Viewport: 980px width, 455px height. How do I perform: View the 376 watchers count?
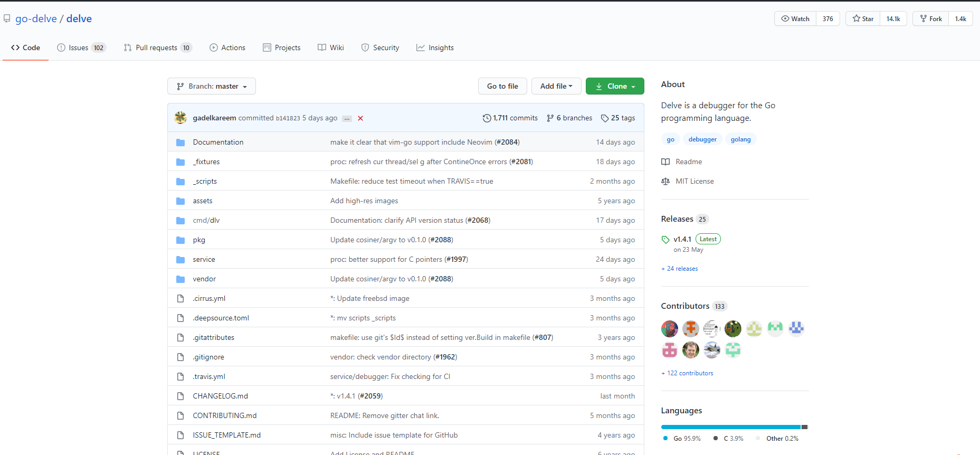click(x=828, y=18)
